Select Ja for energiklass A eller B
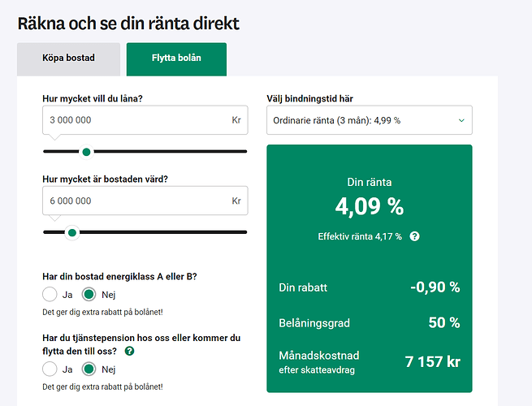This screenshot has width=532, height=406. point(50,294)
